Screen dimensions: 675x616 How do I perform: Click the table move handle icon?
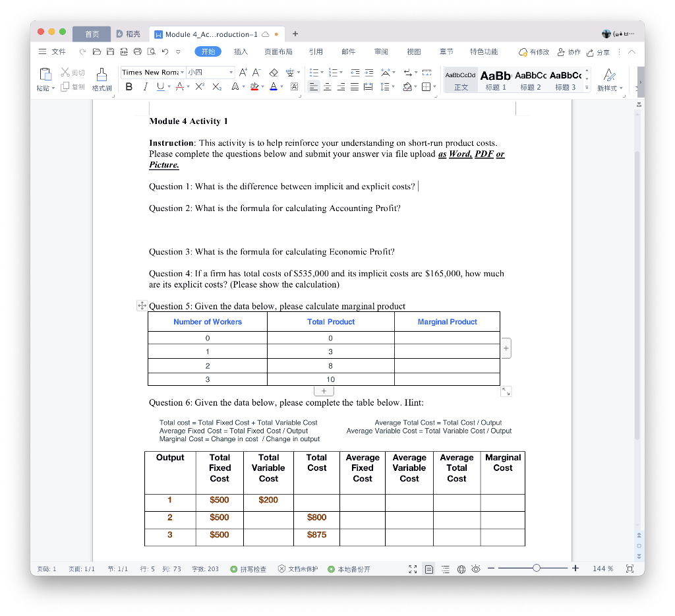pos(142,305)
